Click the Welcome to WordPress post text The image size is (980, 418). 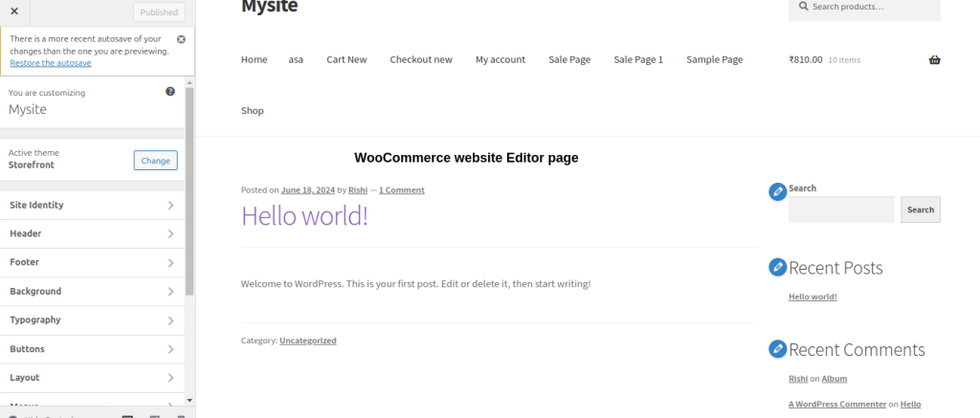pos(415,284)
